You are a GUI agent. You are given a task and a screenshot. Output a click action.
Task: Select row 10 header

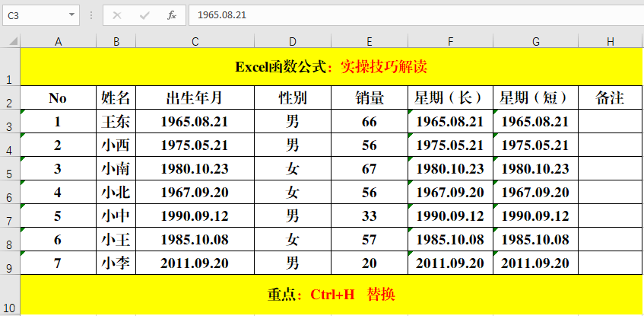pyautogui.click(x=9, y=307)
